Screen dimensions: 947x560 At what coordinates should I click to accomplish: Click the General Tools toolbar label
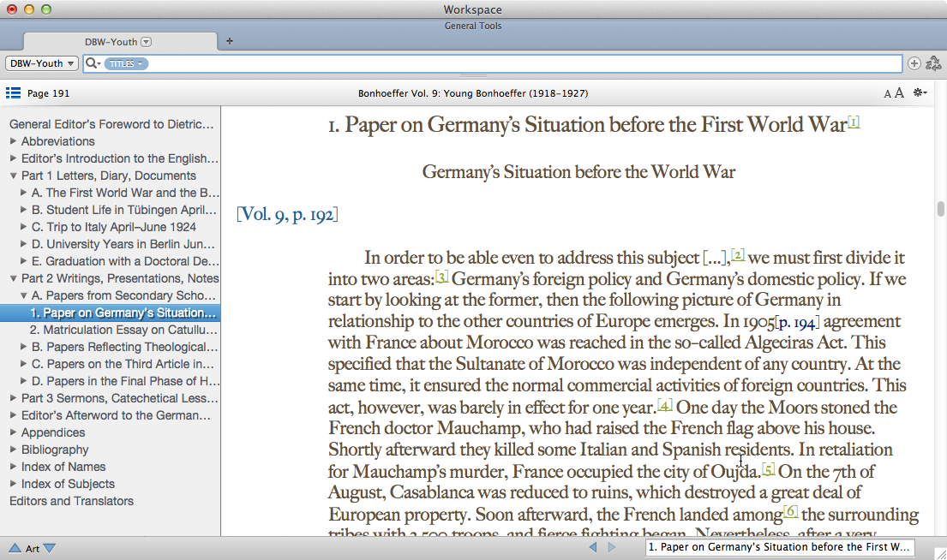point(473,26)
